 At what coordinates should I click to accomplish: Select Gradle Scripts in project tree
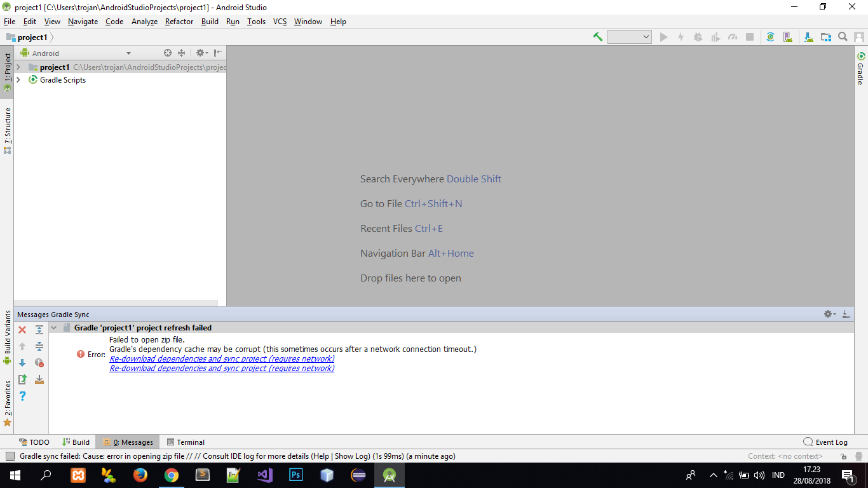(63, 80)
